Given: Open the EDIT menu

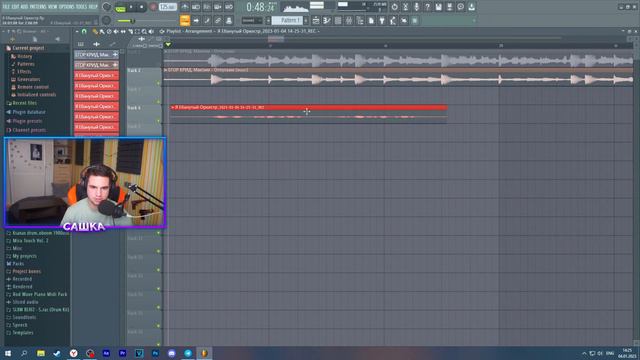Looking at the screenshot, I should click(x=15, y=7).
